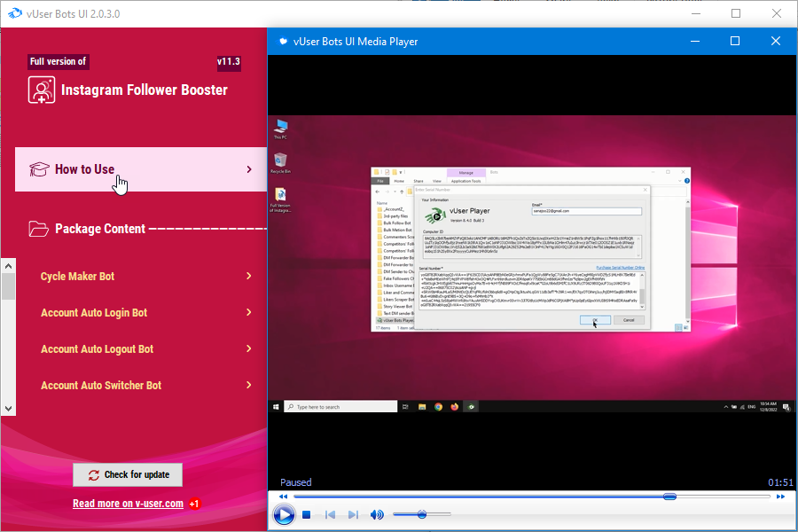This screenshot has height=532, width=798.
Task: Click the Package Content folder icon
Action: 39,229
